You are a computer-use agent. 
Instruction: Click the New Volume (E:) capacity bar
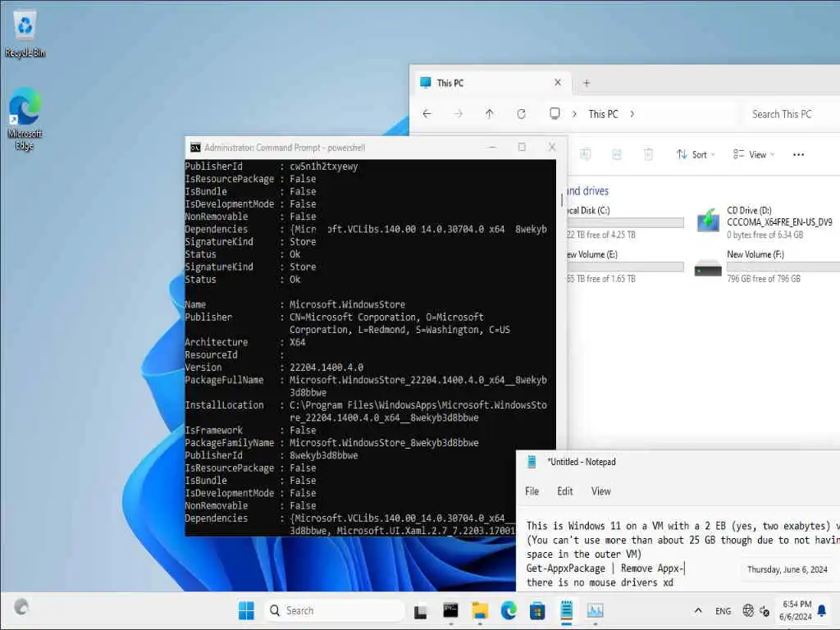(625, 267)
